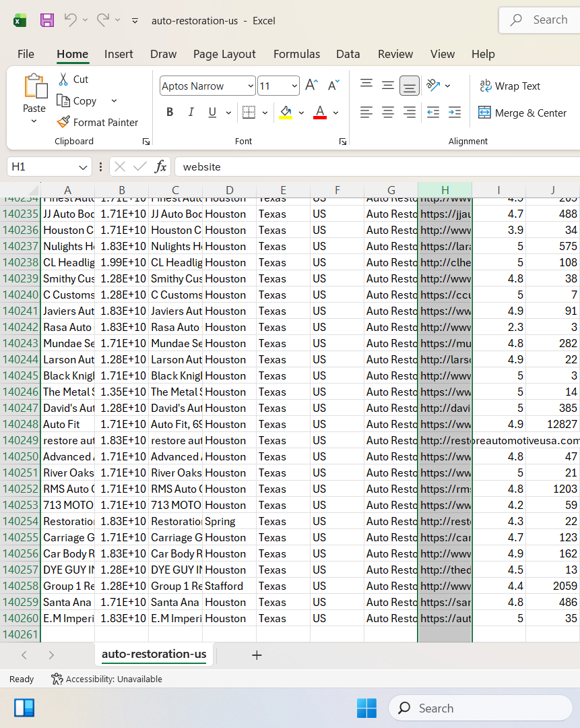Viewport: 580px width, 728px height.
Task: Cancel the formula bar entry
Action: 120,166
